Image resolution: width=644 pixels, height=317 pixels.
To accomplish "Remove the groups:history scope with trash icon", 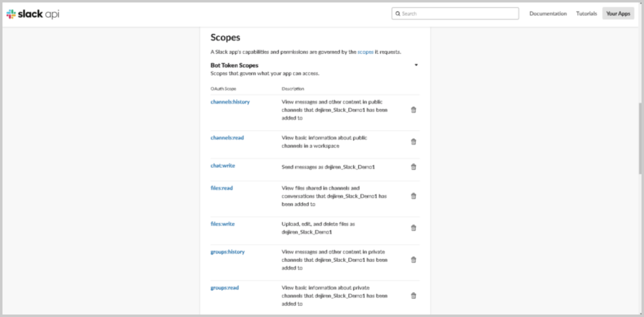I will [x=413, y=260].
